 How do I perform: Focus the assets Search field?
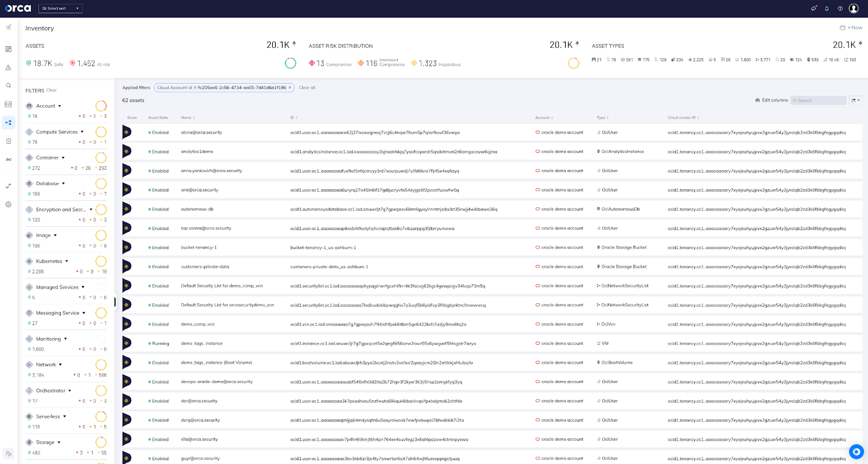coord(819,100)
